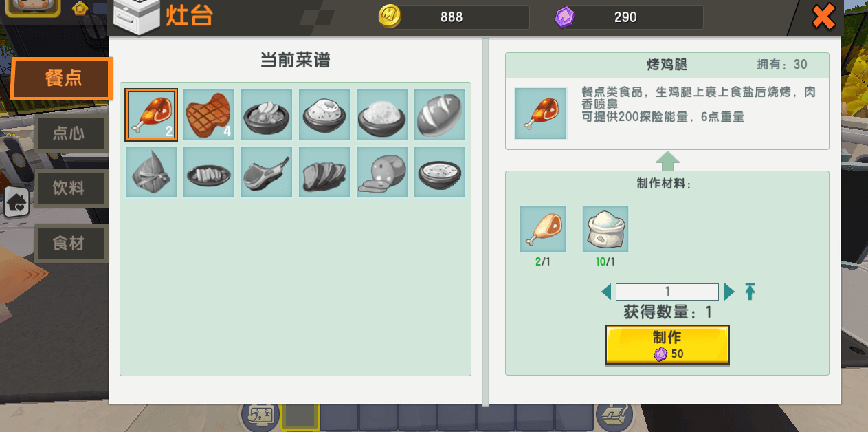Select the roast chicken leg recipe

coord(151,115)
